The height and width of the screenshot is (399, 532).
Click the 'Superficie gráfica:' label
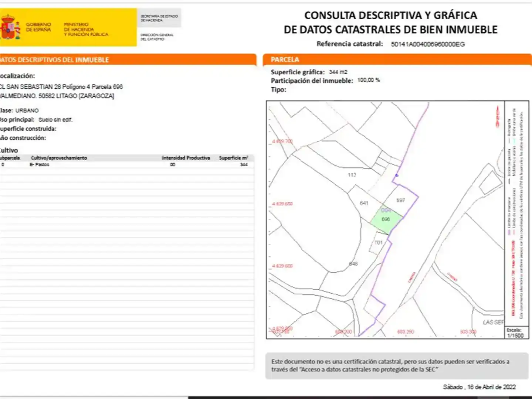click(x=298, y=72)
